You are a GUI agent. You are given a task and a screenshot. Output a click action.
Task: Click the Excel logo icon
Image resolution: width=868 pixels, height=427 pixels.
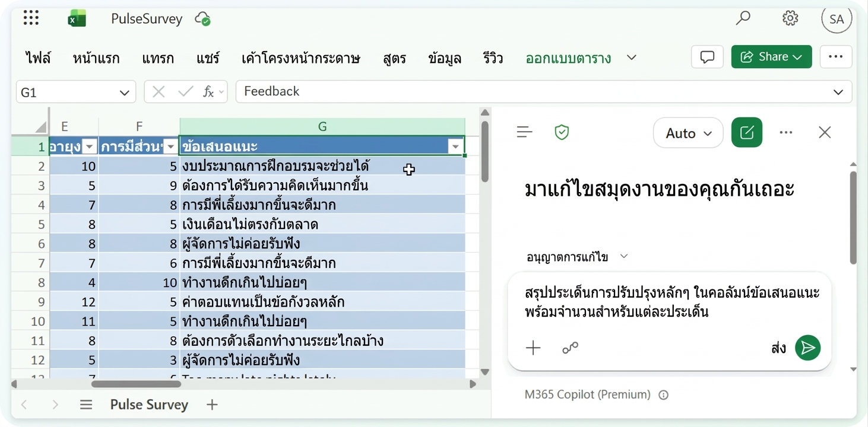click(x=77, y=19)
